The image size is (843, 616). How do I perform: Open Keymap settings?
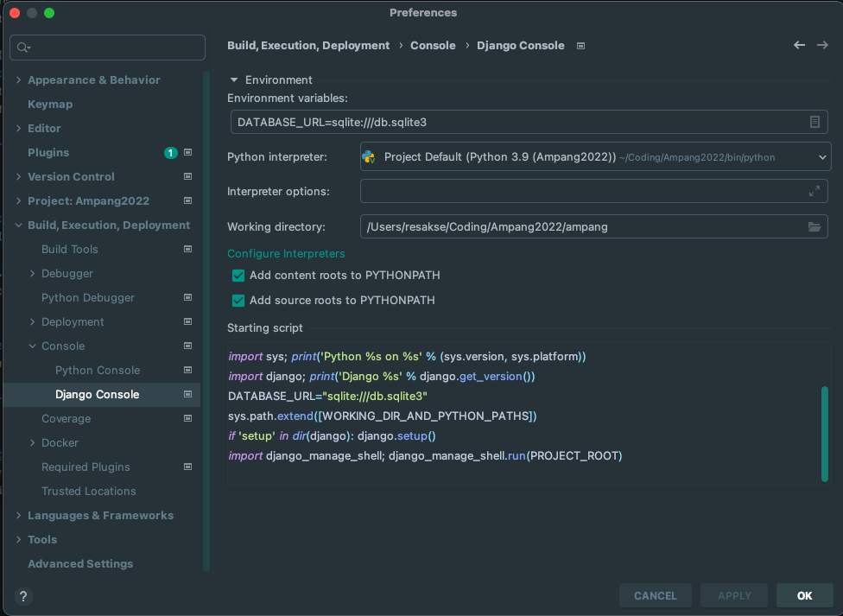(x=50, y=105)
